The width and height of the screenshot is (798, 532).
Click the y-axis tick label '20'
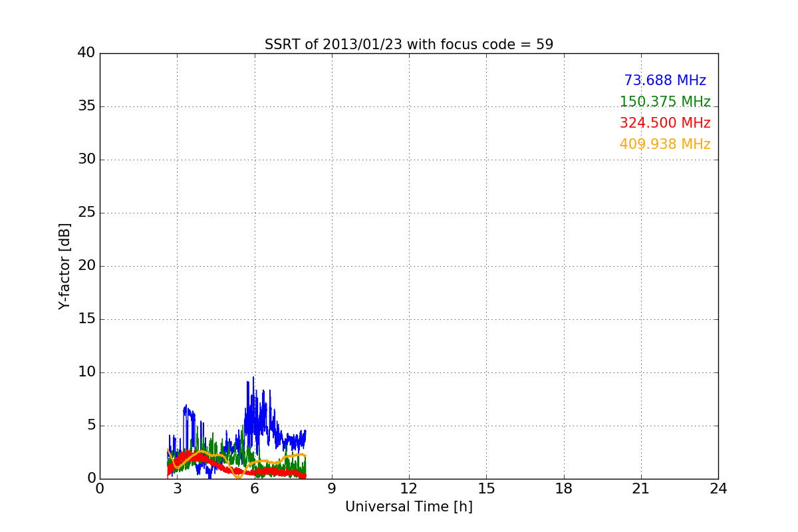(86, 265)
